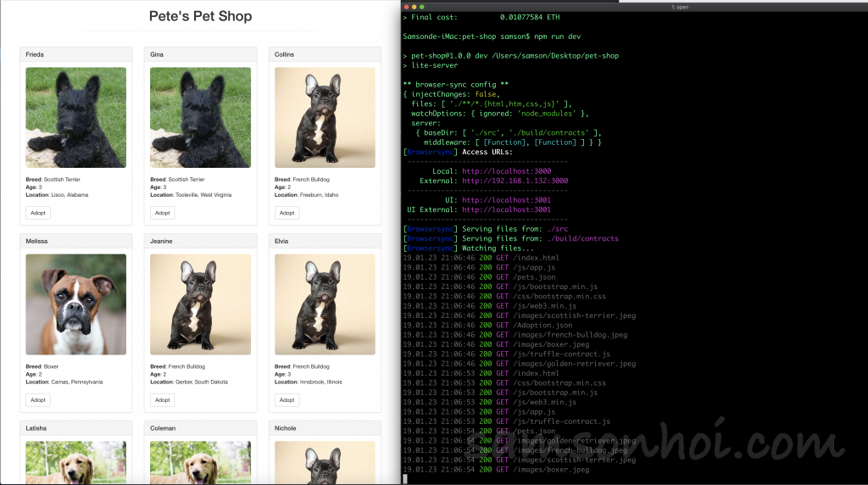Click Adopt under Melissa the Boxer

click(x=37, y=399)
